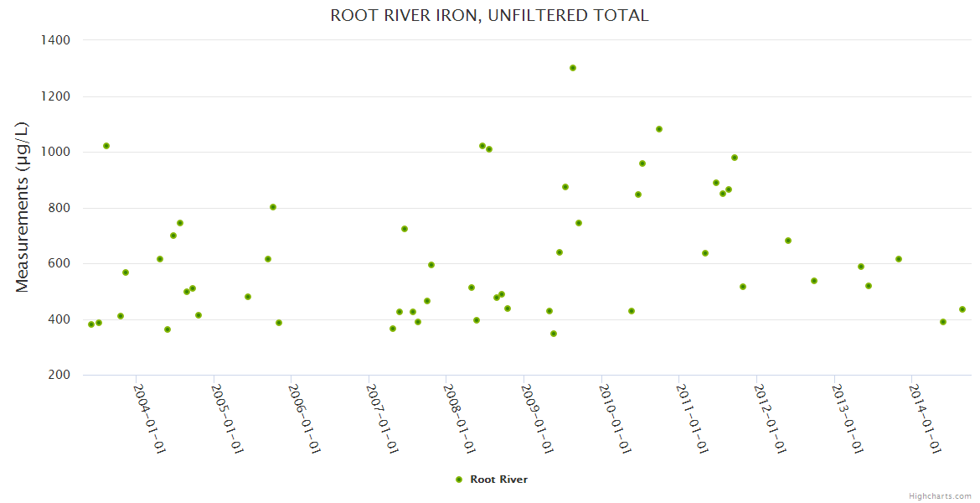980x503 pixels.
Task: Select the leftmost data point on chart
Action: (x=91, y=324)
